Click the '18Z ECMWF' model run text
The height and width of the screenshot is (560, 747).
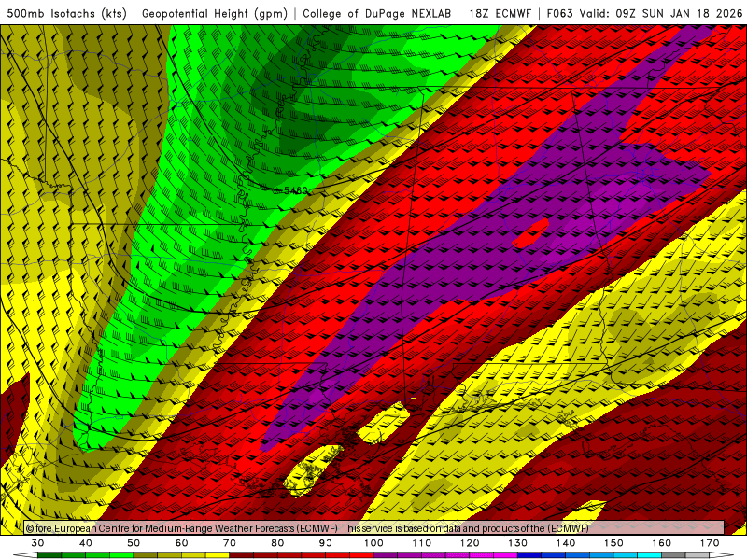pos(500,13)
